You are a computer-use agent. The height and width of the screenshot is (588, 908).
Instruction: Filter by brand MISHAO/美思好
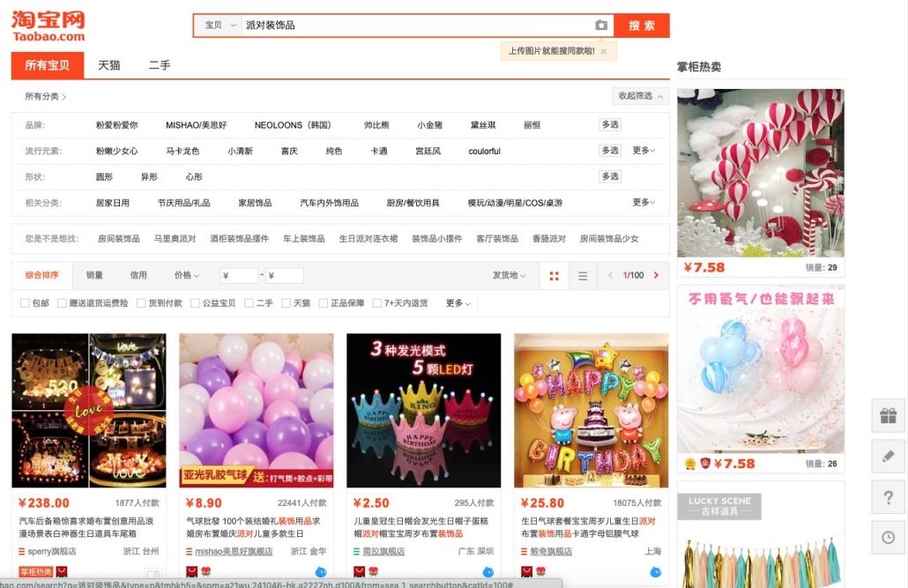point(197,125)
